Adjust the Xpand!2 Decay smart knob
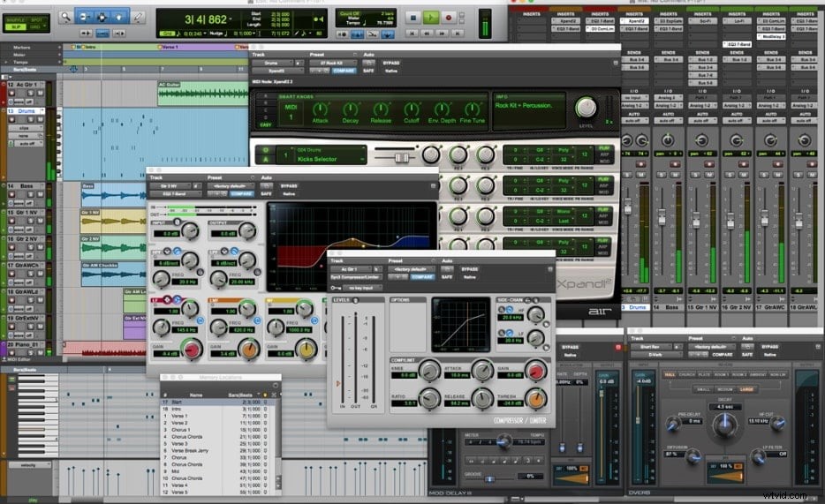The image size is (825, 504). click(x=351, y=109)
